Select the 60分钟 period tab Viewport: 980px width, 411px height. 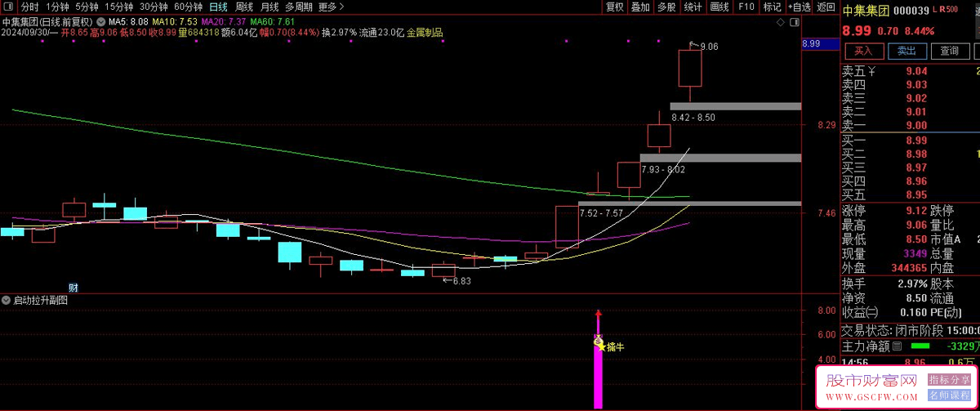tap(188, 7)
